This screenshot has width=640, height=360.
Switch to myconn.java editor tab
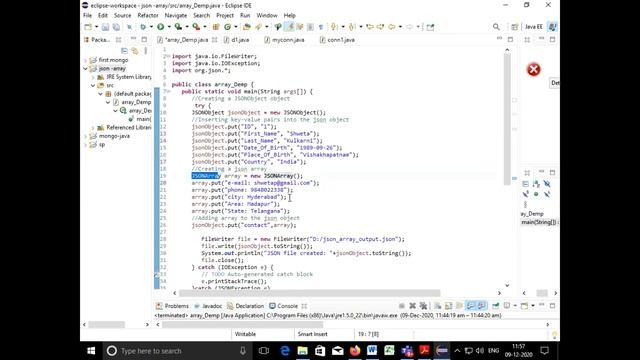click(284, 40)
